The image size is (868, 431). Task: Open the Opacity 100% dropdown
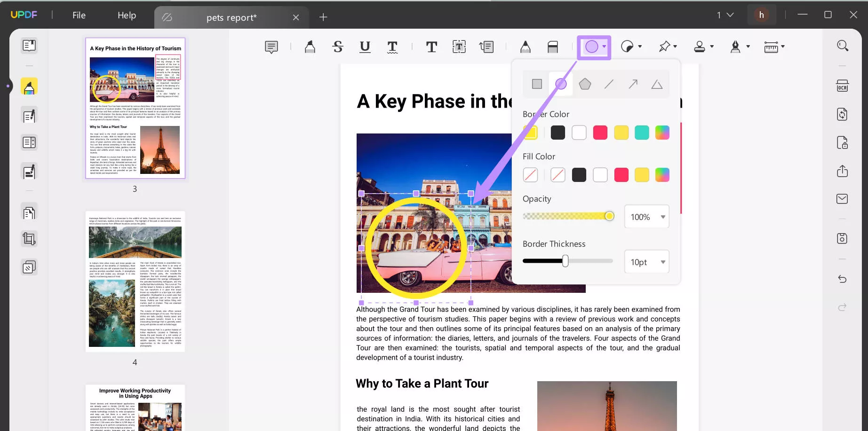[646, 217]
